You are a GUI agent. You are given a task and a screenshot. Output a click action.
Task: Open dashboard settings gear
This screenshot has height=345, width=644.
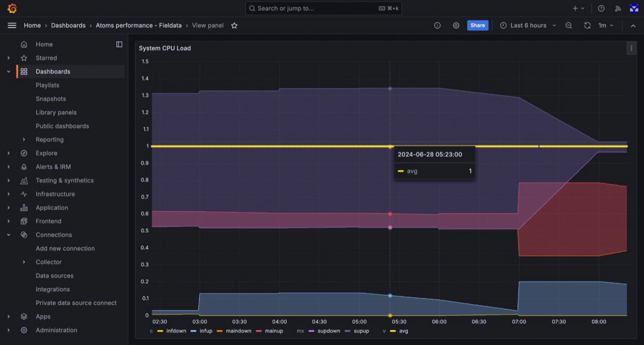click(x=456, y=26)
